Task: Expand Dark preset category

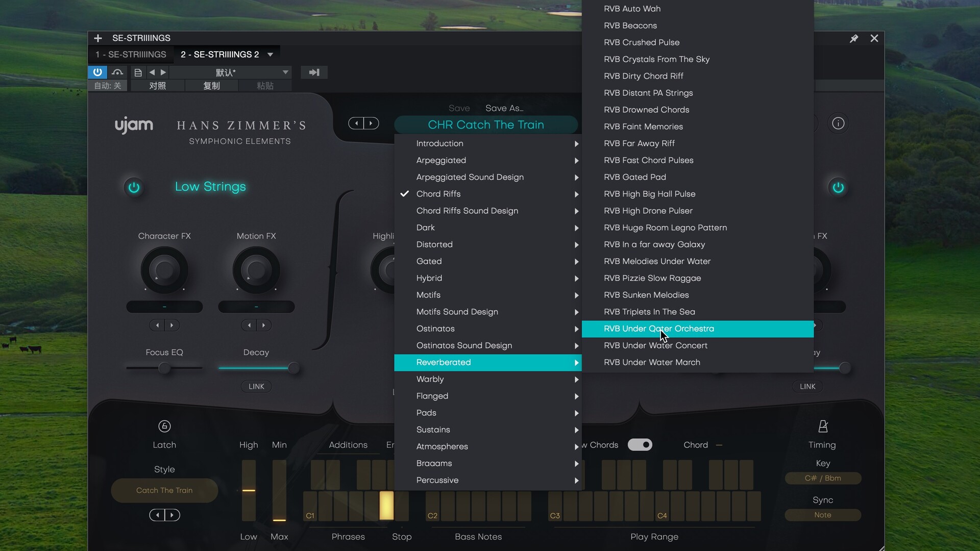Action: [x=488, y=228]
